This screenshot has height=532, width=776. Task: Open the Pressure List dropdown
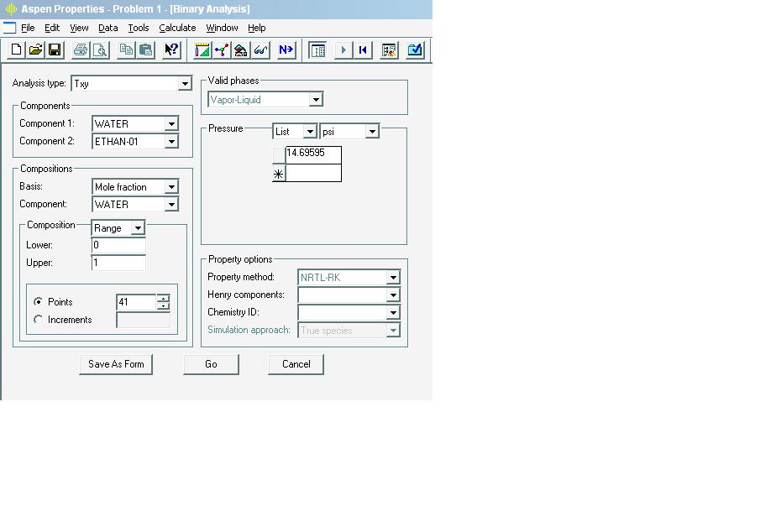(310, 132)
